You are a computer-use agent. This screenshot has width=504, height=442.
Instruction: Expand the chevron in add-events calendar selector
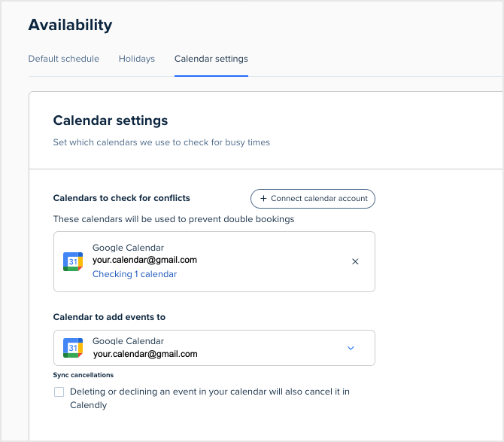350,348
